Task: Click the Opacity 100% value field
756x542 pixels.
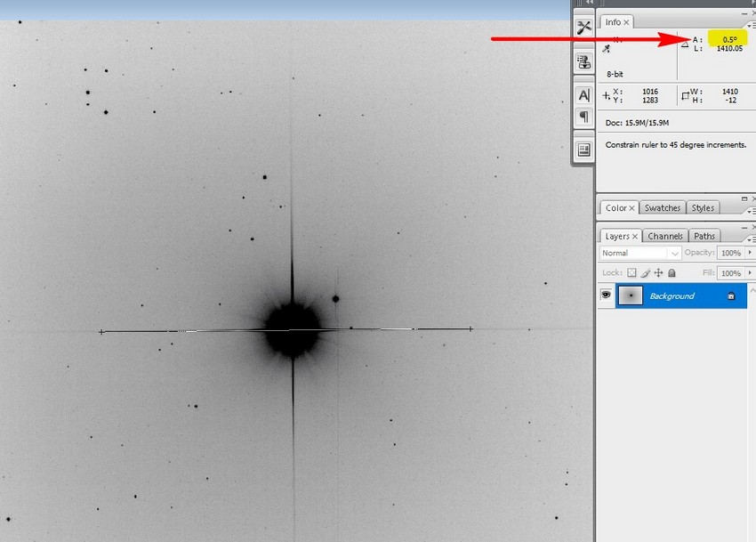Action: [x=731, y=253]
